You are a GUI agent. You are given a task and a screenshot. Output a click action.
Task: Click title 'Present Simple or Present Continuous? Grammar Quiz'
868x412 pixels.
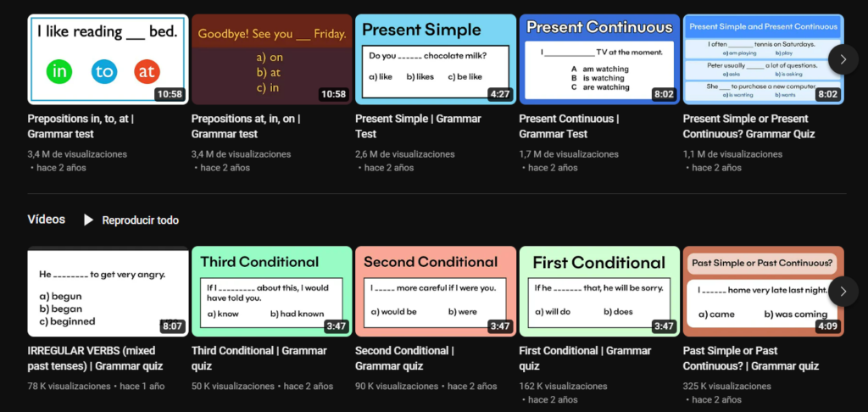[x=745, y=126]
